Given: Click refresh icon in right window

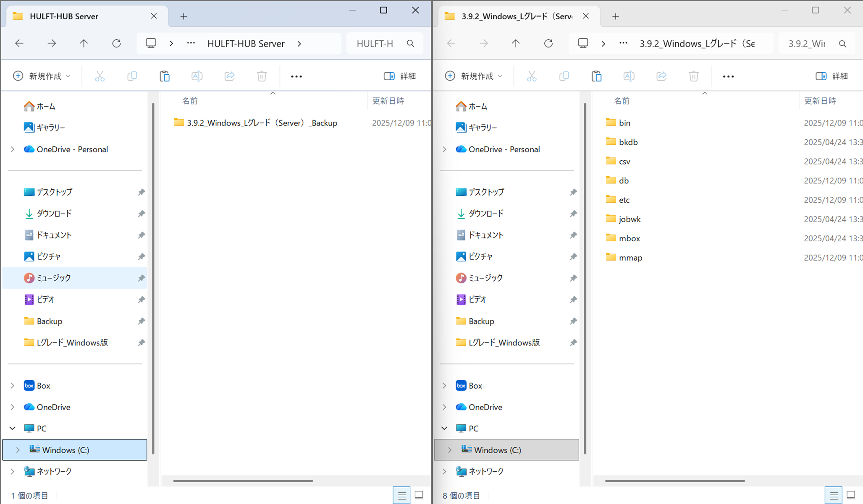Looking at the screenshot, I should tap(548, 43).
